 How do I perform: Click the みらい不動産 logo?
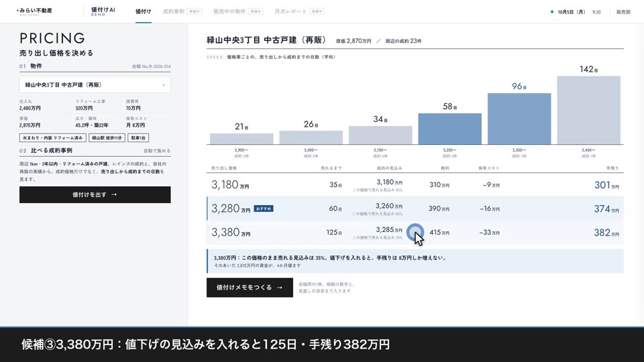coord(34,11)
